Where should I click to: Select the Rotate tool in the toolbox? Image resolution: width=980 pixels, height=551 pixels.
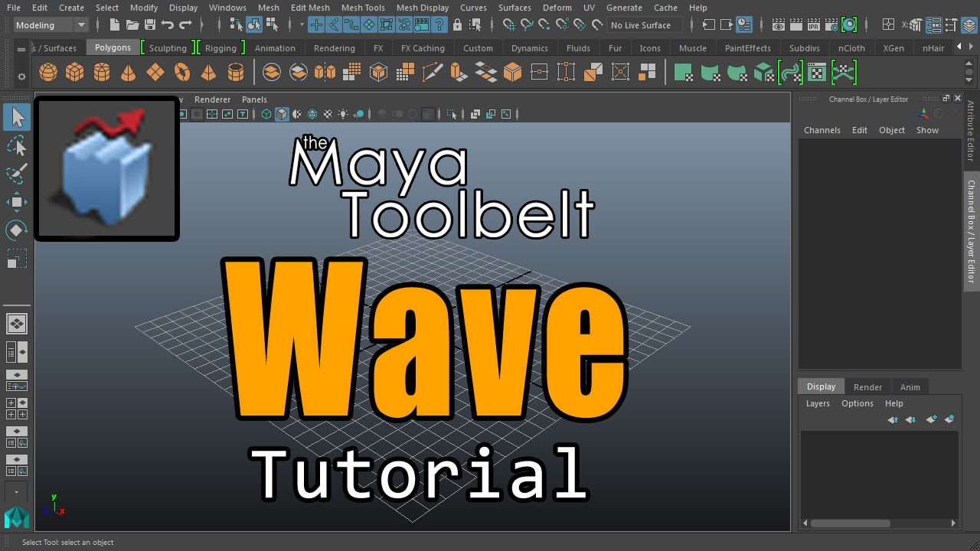17,230
